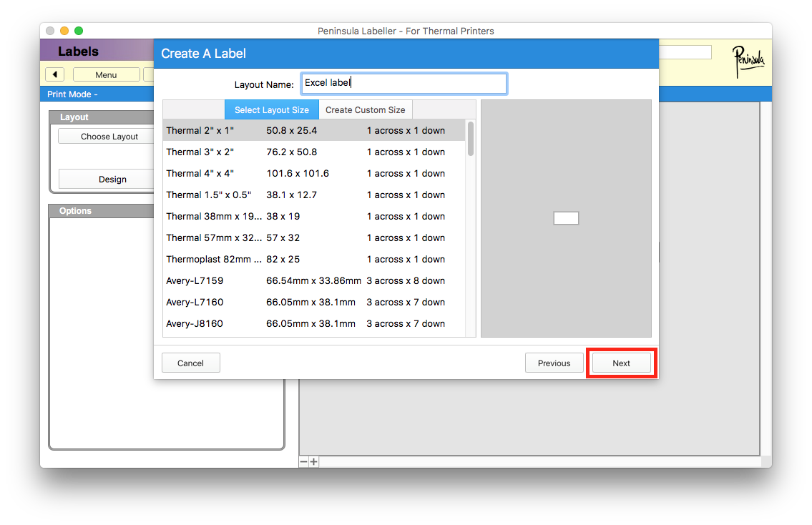The width and height of the screenshot is (812, 525).
Task: Click the zoom in plus icon below canvas
Action: coord(314,461)
